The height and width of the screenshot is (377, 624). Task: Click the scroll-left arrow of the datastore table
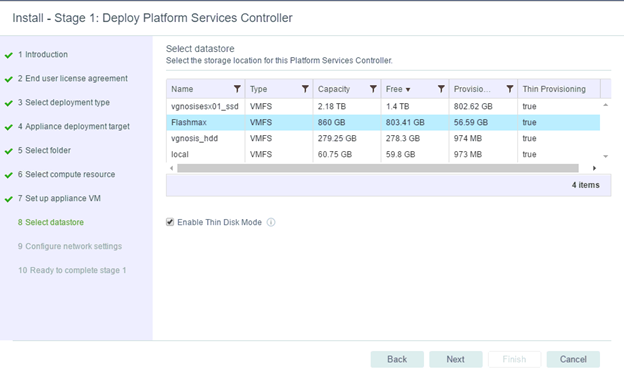(x=172, y=168)
